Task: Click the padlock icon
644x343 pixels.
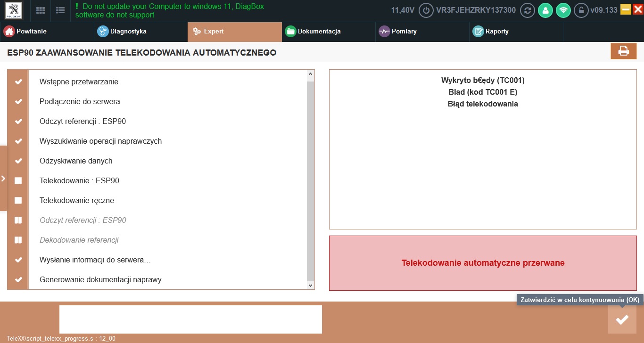Action: (581, 10)
